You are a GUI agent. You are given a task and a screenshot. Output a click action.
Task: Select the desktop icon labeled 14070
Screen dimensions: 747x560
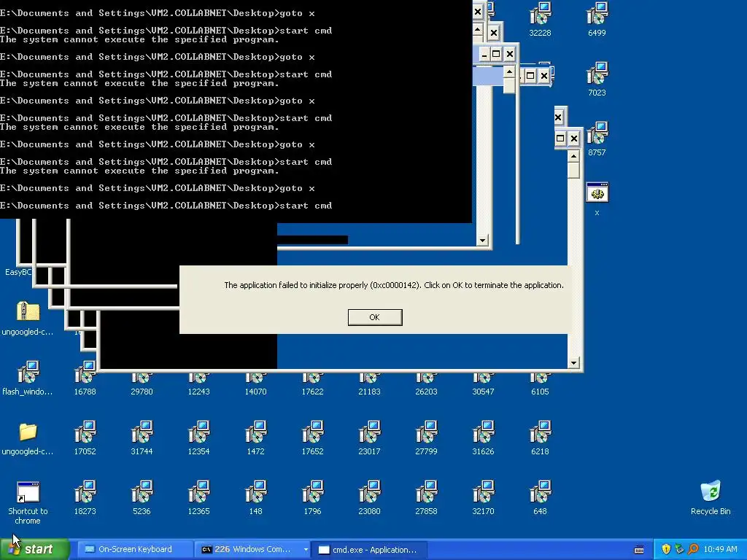coord(256,384)
